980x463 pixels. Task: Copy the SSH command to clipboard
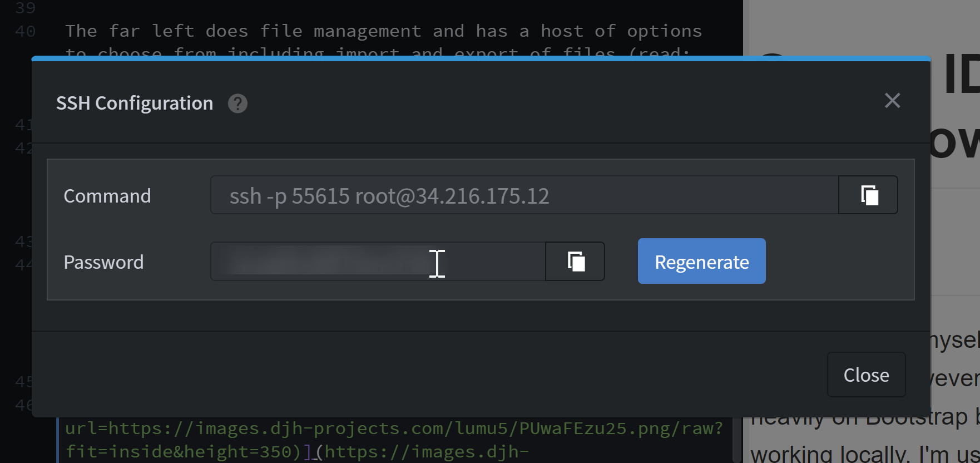(x=868, y=195)
